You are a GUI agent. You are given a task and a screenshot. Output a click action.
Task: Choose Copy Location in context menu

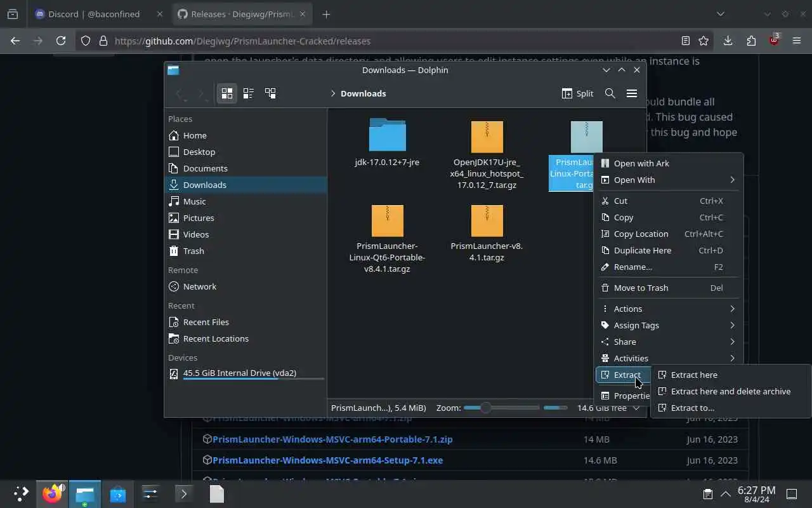pos(668,234)
